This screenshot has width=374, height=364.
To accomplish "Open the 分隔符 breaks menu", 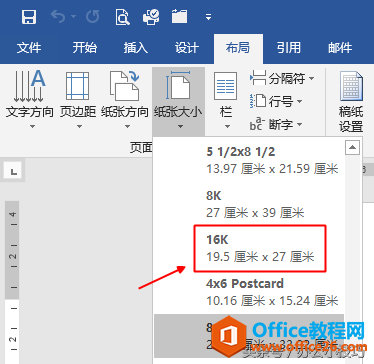I will (282, 79).
